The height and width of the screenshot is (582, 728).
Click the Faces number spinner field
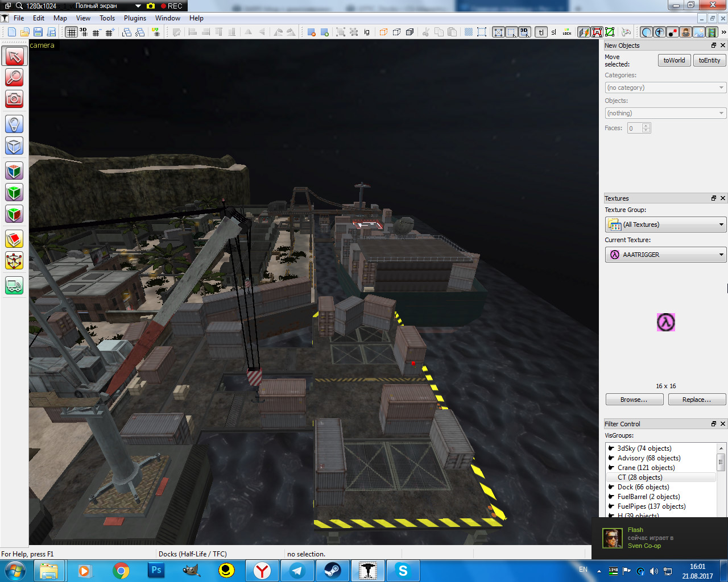[639, 128]
